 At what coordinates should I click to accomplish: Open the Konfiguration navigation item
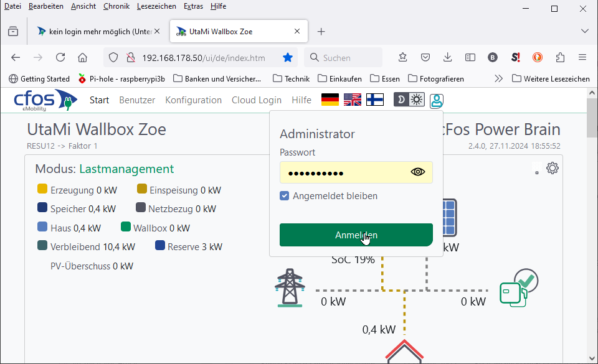point(193,100)
